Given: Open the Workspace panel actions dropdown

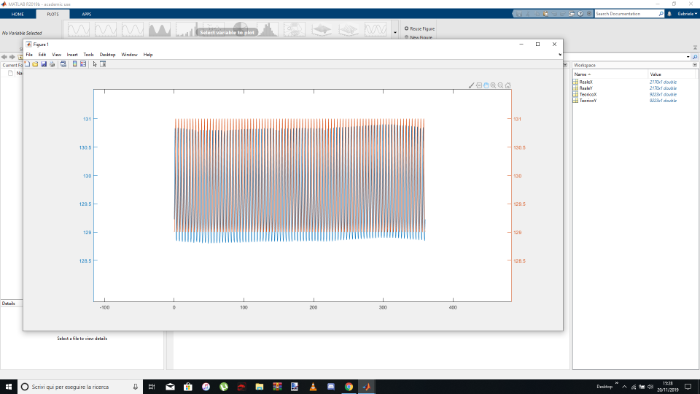Looking at the screenshot, I should tap(695, 65).
